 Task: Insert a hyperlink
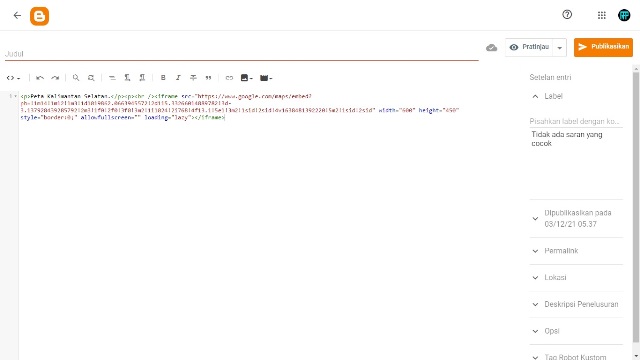point(229,78)
